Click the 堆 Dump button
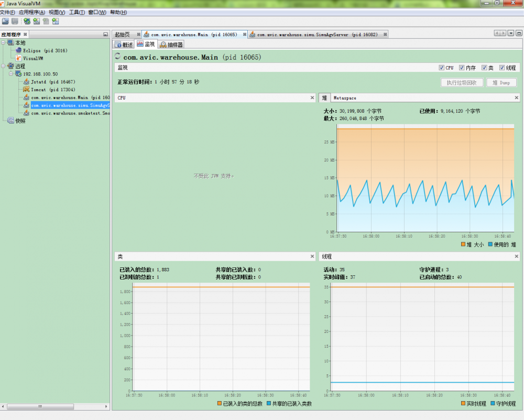The width and height of the screenshot is (524, 420). [502, 82]
